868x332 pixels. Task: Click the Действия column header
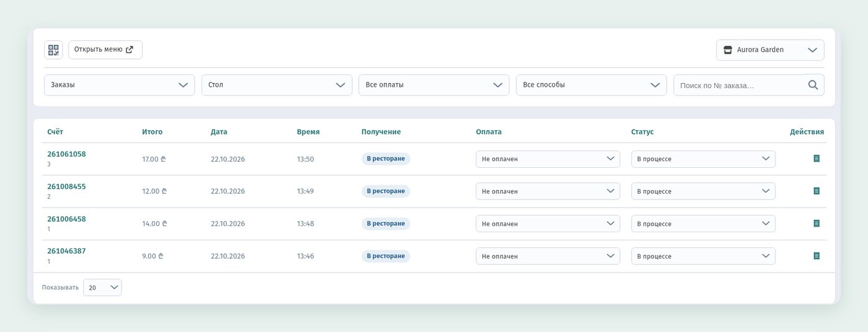tap(807, 132)
